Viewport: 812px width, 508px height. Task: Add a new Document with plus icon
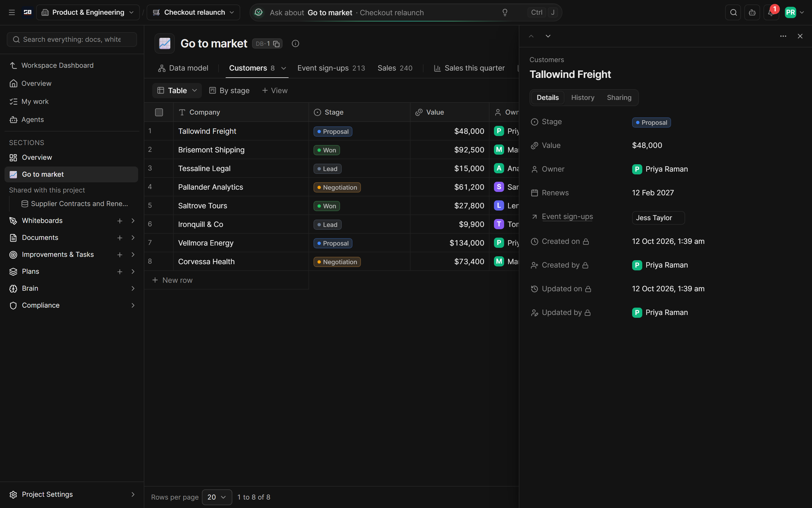[x=120, y=238]
